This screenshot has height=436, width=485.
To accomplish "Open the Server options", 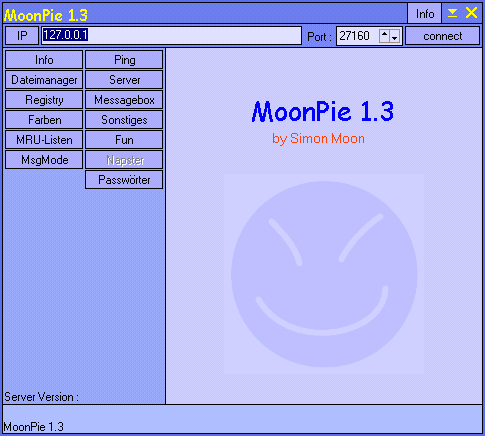I will (x=124, y=80).
